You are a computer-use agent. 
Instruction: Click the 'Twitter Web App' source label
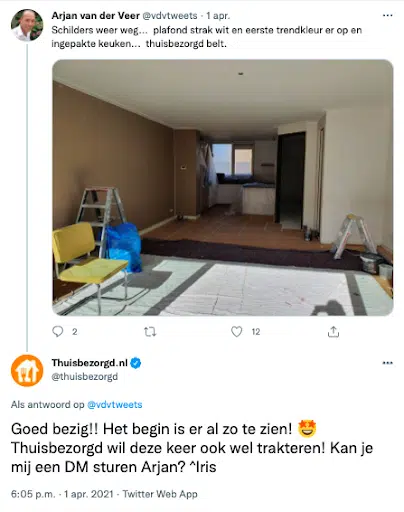click(160, 494)
